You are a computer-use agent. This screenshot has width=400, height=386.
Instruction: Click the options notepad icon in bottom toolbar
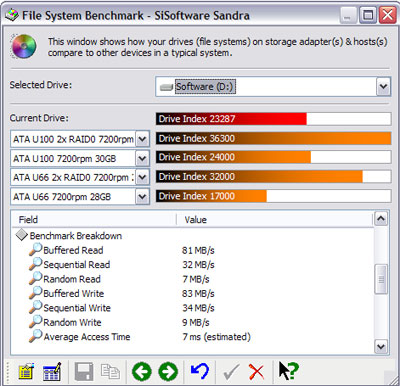26,371
